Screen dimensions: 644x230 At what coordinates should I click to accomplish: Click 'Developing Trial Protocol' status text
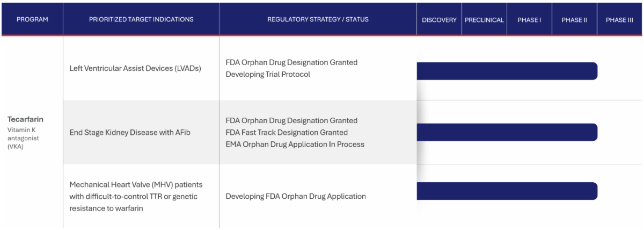pyautogui.click(x=268, y=74)
